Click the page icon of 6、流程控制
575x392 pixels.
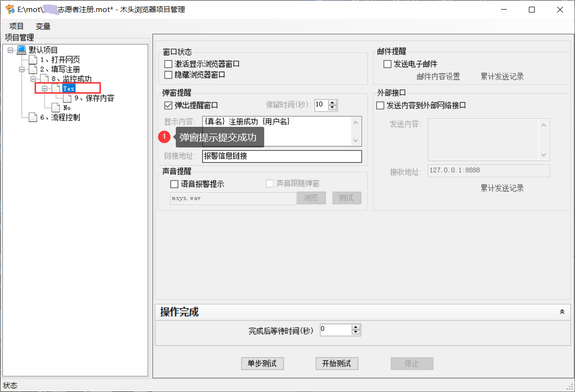pyautogui.click(x=33, y=117)
